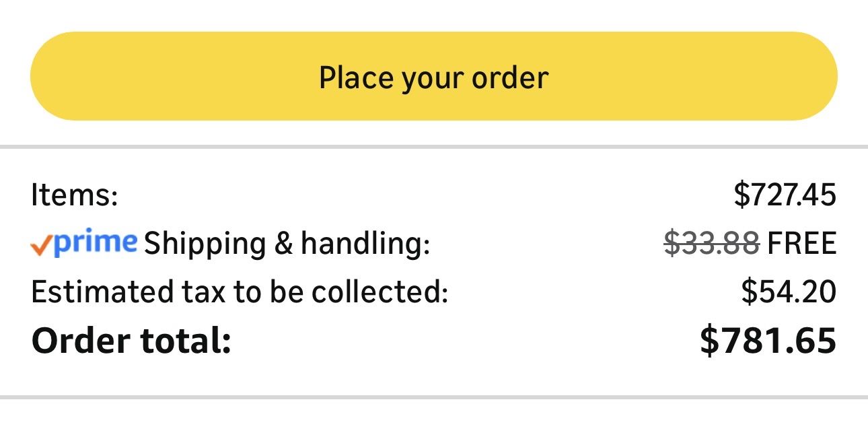Click the word "Order" in total row
Screen dimensions: 868x437
pos(80,341)
